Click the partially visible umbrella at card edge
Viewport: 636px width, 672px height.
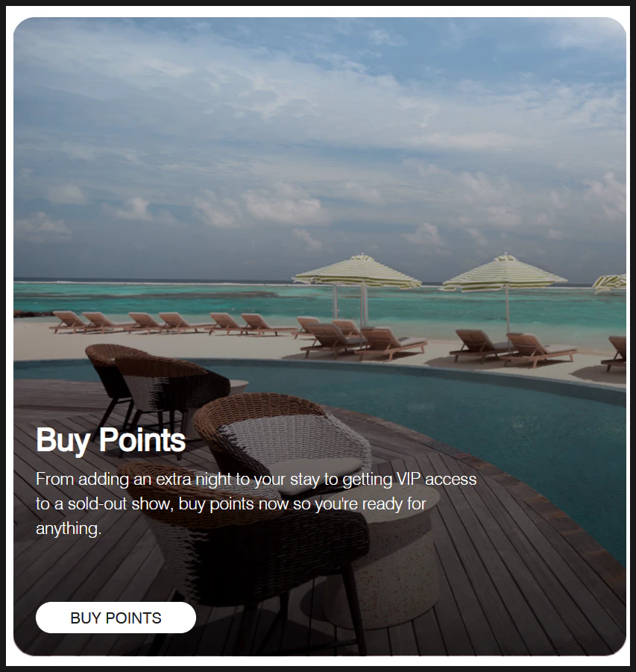(609, 283)
